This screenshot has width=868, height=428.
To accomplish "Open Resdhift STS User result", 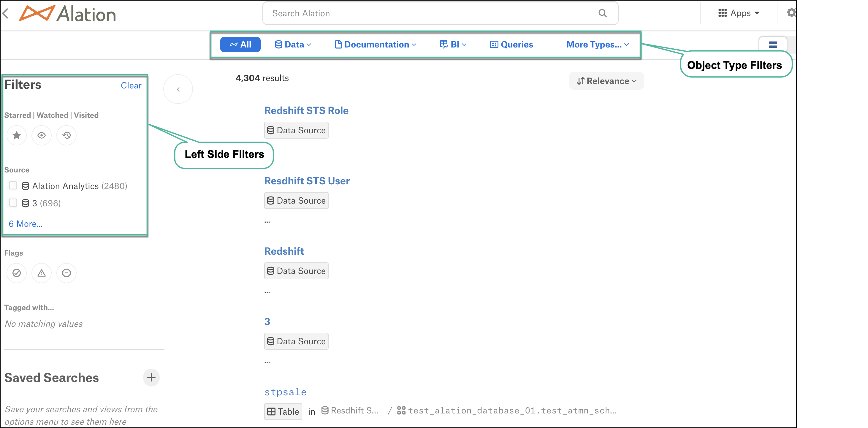I will (307, 181).
